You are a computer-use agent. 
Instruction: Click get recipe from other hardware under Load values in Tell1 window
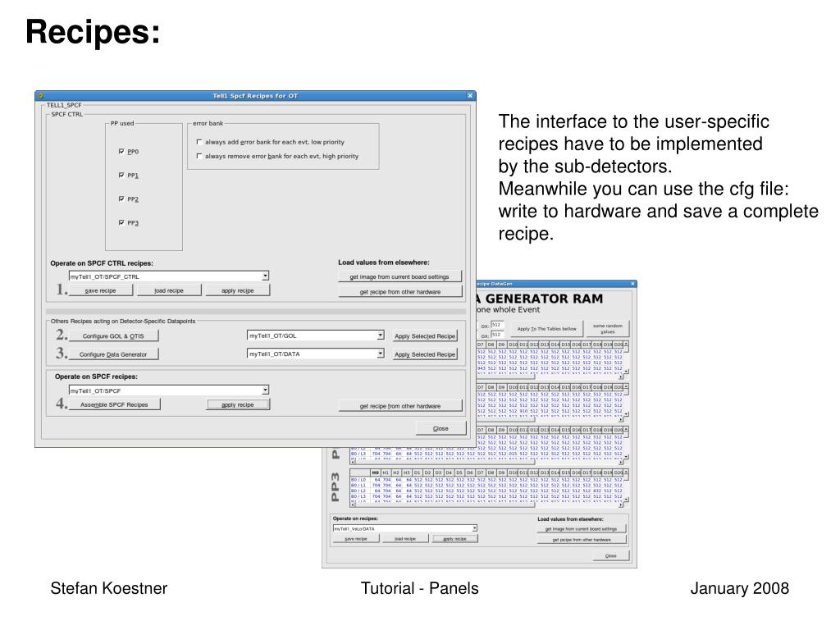pos(399,292)
